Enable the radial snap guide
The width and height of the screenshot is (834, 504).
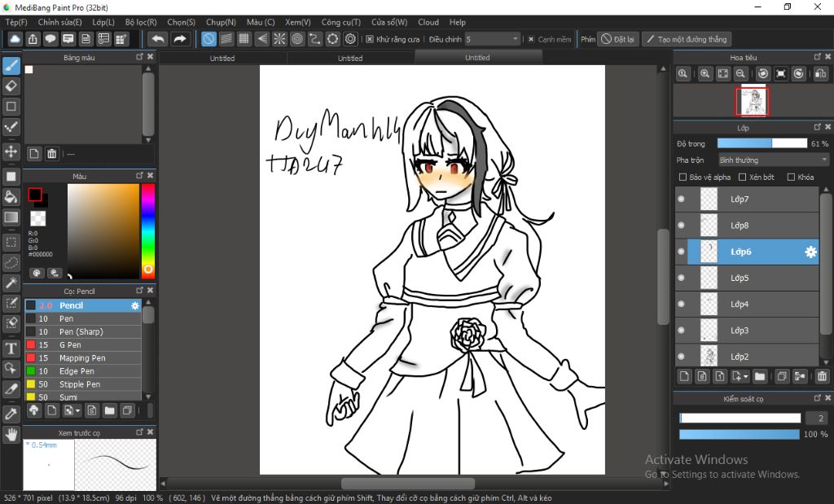click(279, 39)
